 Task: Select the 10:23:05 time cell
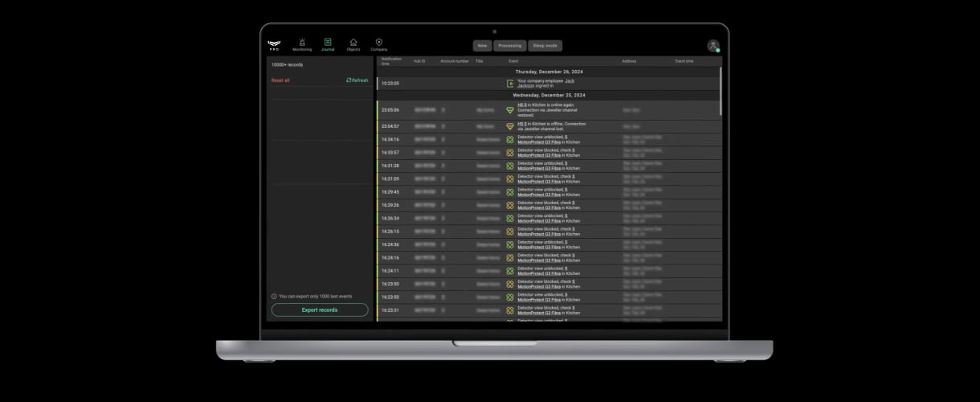(x=390, y=84)
